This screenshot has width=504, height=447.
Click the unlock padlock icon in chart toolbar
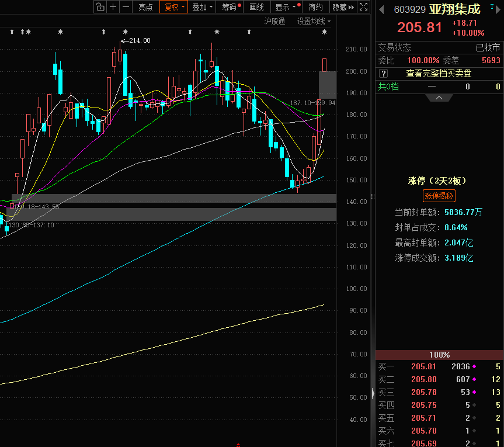(100, 7)
